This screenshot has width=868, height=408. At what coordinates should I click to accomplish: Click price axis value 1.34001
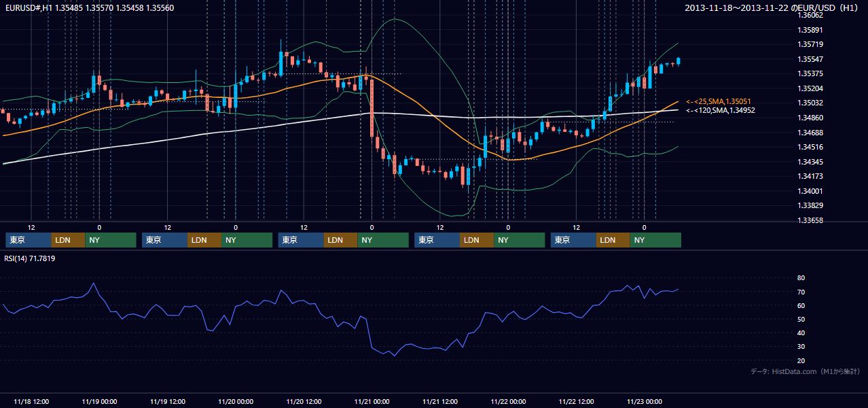coord(810,191)
